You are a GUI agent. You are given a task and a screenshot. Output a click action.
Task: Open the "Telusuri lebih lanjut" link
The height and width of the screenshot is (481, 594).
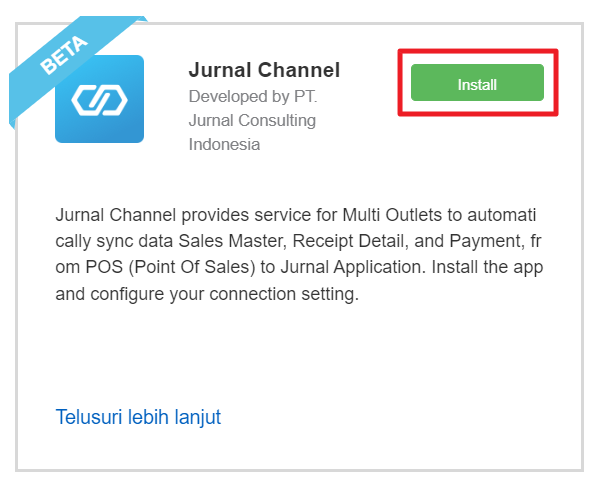click(138, 417)
